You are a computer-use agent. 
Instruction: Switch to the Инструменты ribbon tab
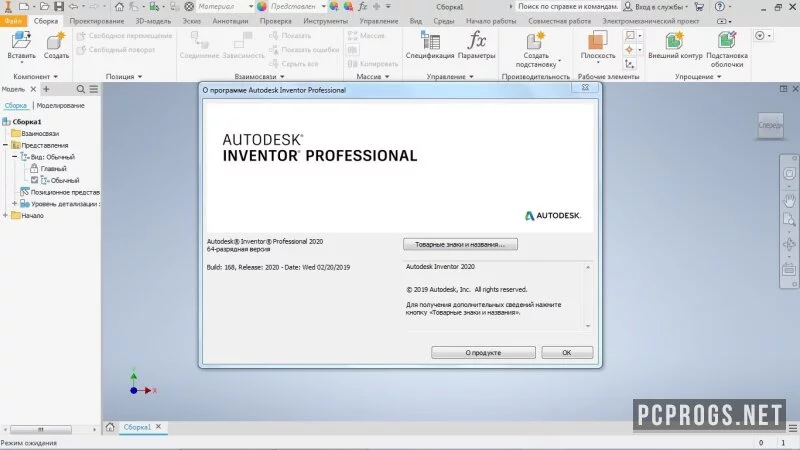coord(326,21)
